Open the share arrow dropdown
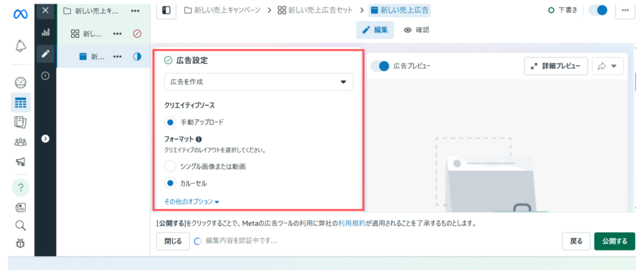 tap(607, 66)
